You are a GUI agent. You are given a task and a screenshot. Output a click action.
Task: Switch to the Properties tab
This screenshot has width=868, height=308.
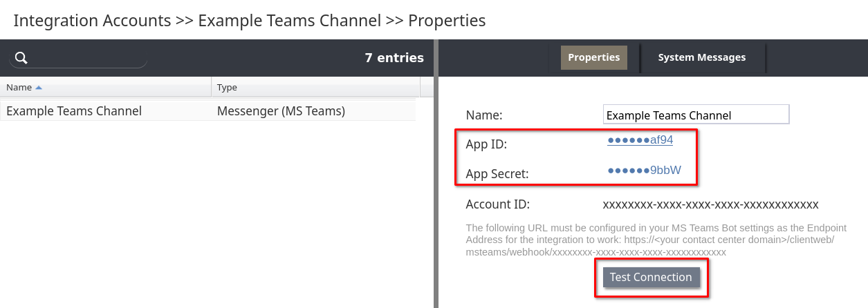pyautogui.click(x=593, y=57)
